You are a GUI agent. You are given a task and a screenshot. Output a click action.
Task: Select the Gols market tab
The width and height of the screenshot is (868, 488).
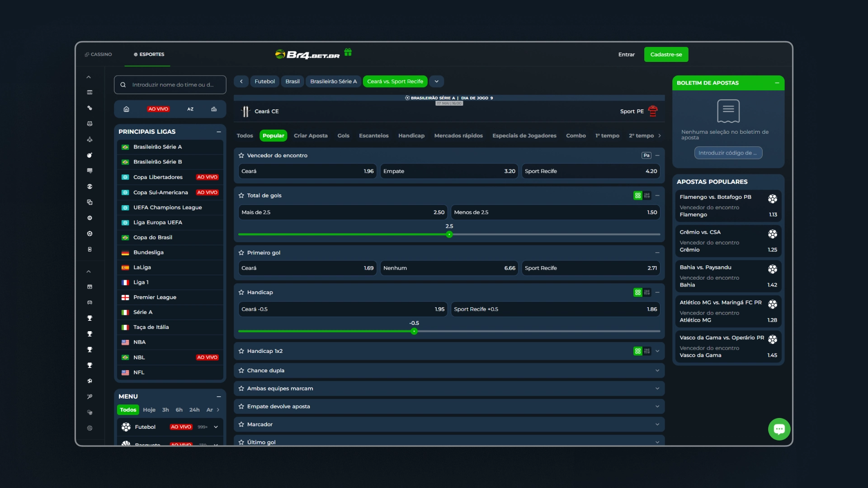(343, 136)
